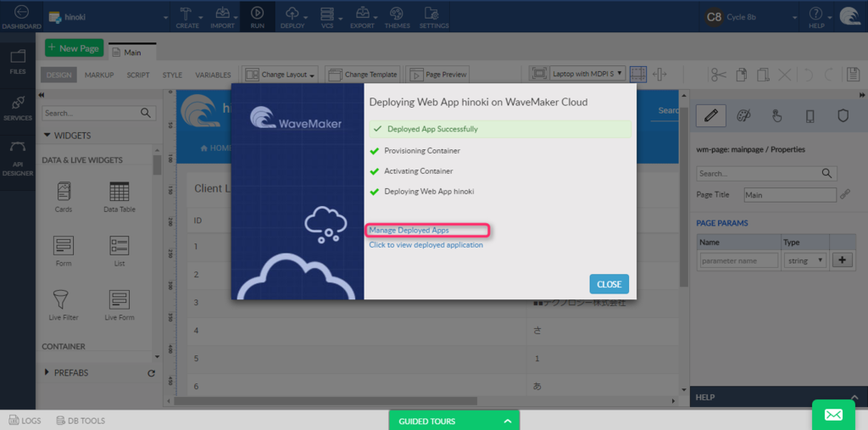Open the Themes palette
The width and height of the screenshot is (868, 430).
[x=397, y=17]
